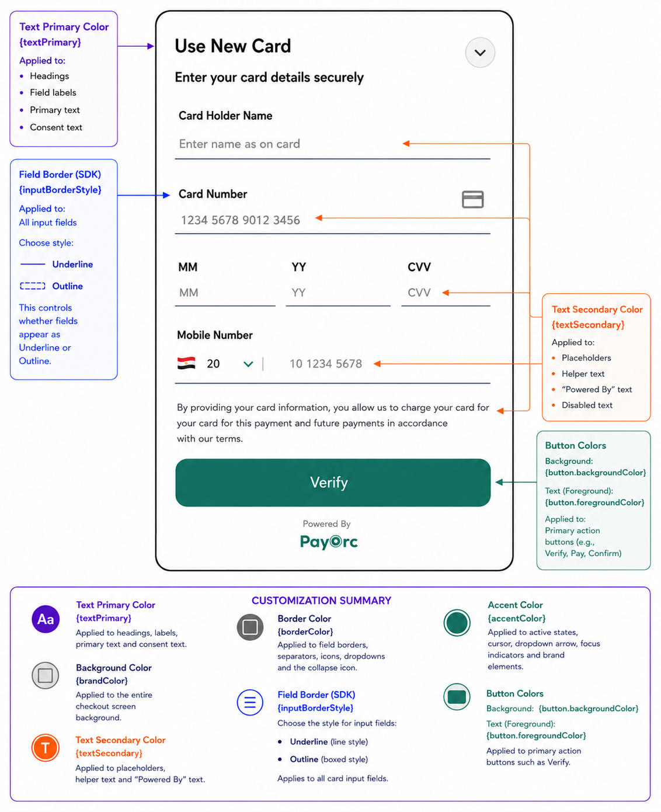This screenshot has height=812, width=661.
Task: Click the Egypt flag icon
Action: pos(186,363)
